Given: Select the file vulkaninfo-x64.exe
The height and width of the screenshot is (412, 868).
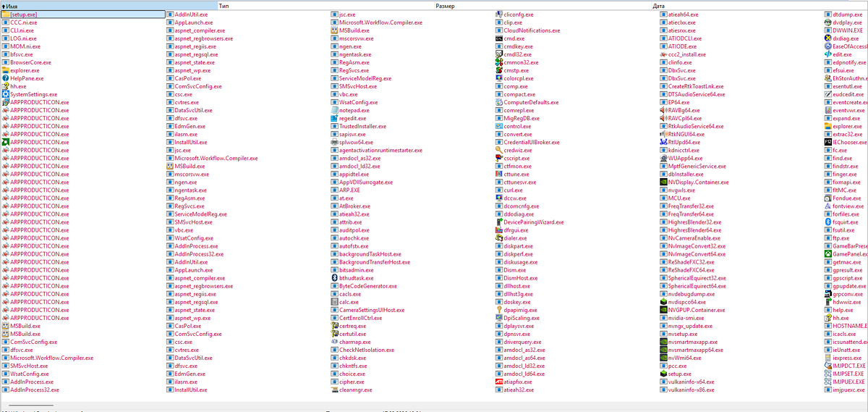Looking at the screenshot, I should pyautogui.click(x=691, y=382).
